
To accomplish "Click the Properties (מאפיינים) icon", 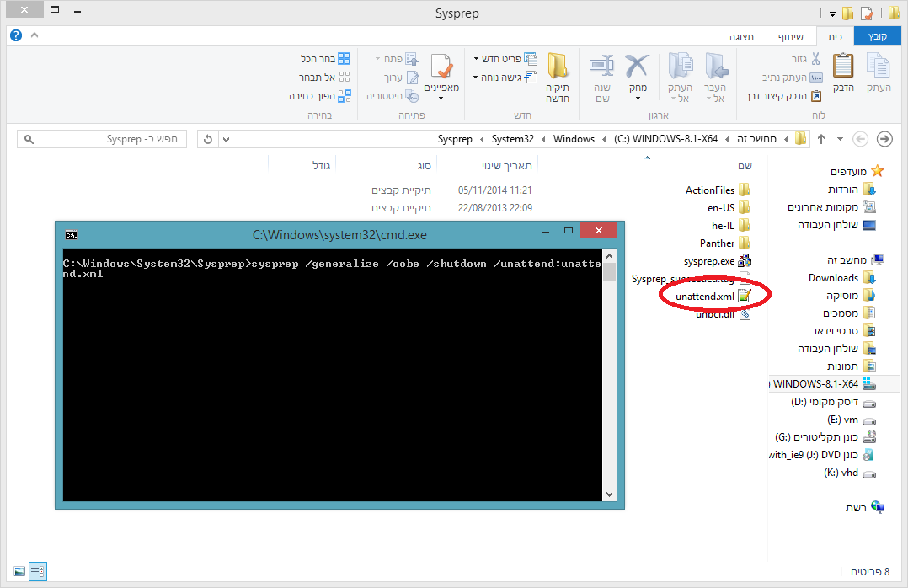I will (441, 67).
